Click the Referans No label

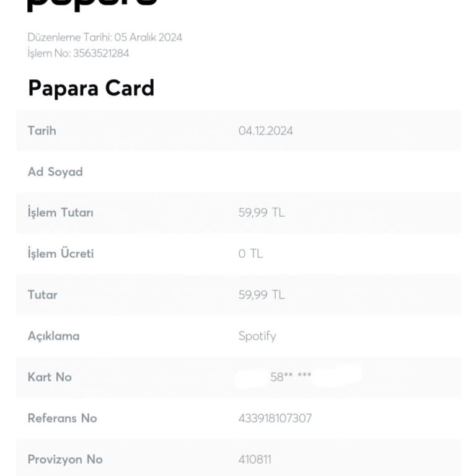coord(62,418)
